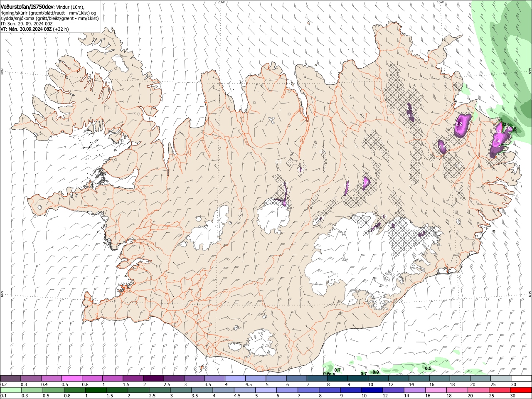Click the initial time 'IT: Sun. 29. 09. 2024 00Z'
The height and width of the screenshot is (399, 532).
click(27, 24)
